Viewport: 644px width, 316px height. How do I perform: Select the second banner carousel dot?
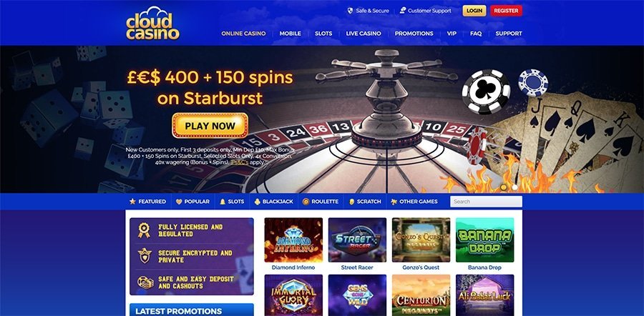(x=514, y=187)
